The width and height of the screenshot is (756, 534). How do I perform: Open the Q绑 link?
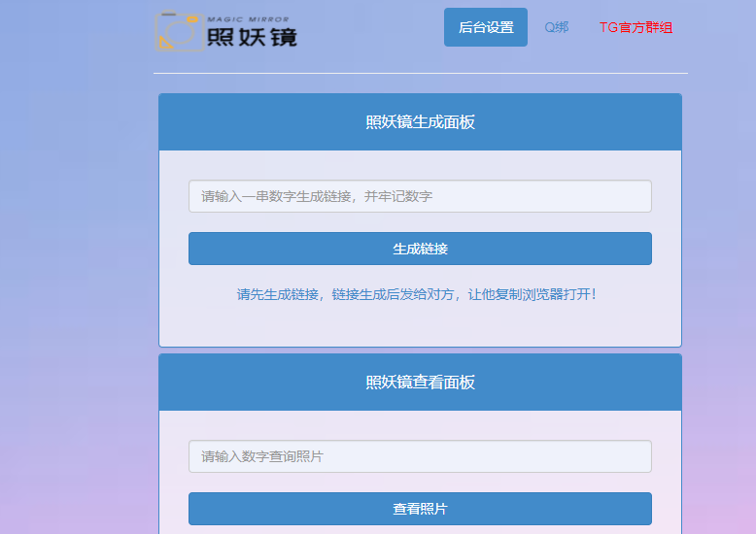tap(557, 27)
